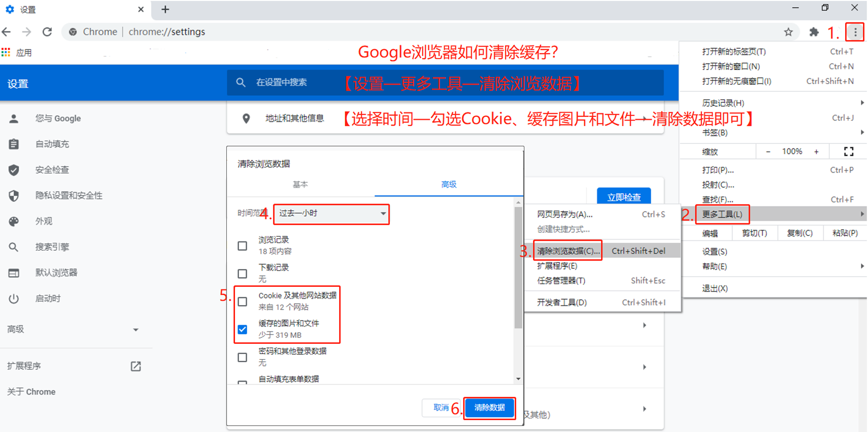
Task: Click the clipboard icon beside 自动填充
Action: click(14, 144)
